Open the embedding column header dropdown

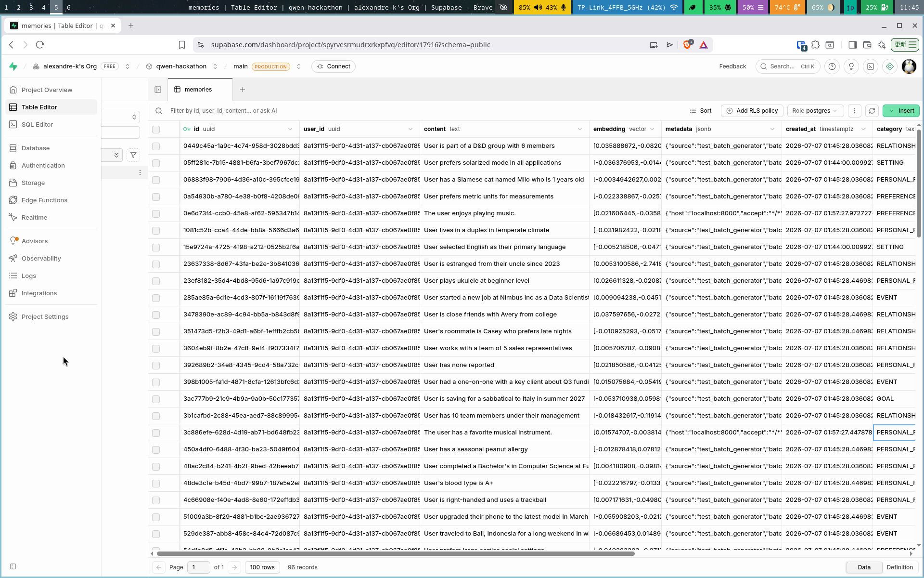(x=652, y=129)
